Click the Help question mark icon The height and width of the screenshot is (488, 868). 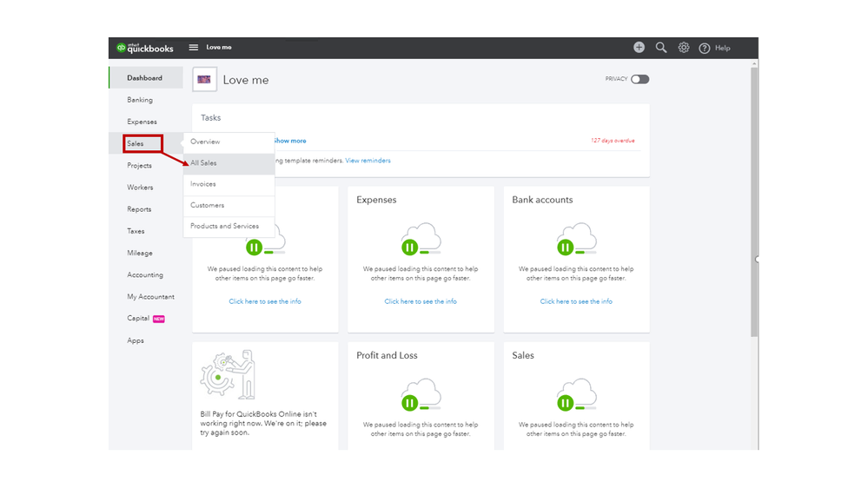click(x=705, y=49)
